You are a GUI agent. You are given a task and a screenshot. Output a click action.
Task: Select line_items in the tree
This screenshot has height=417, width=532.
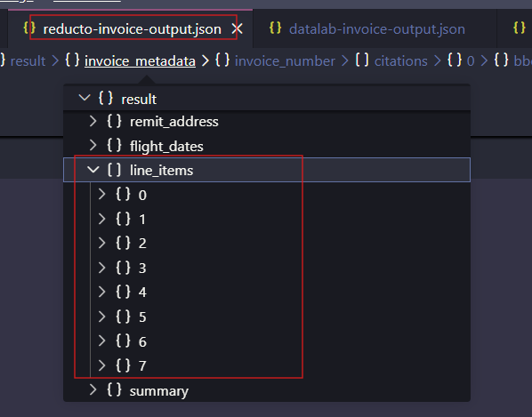[162, 170]
